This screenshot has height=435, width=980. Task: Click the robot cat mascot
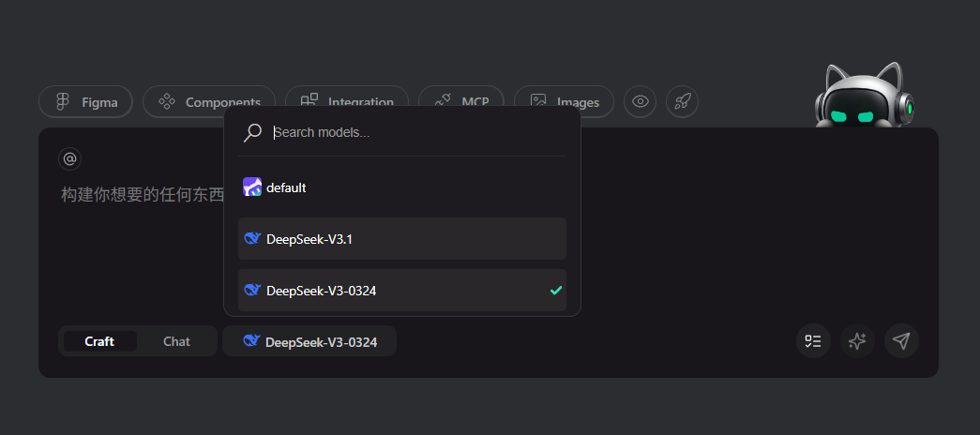point(864,95)
